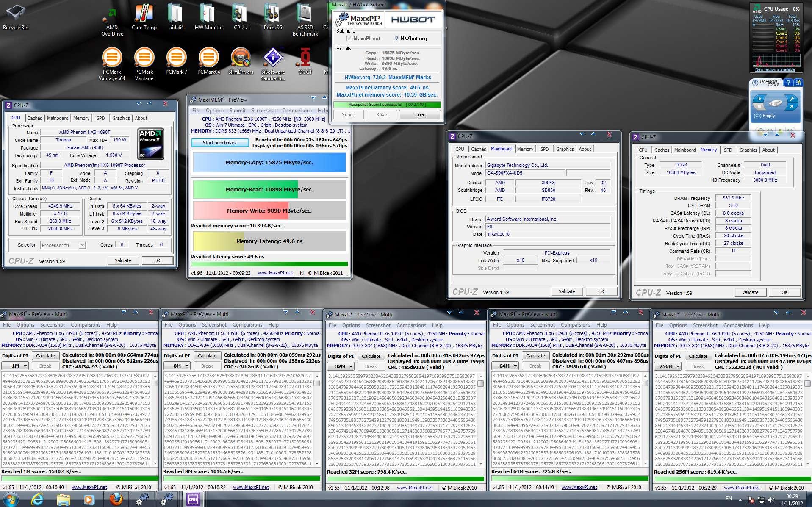Open SlimDrivers desktop icon

(241, 61)
